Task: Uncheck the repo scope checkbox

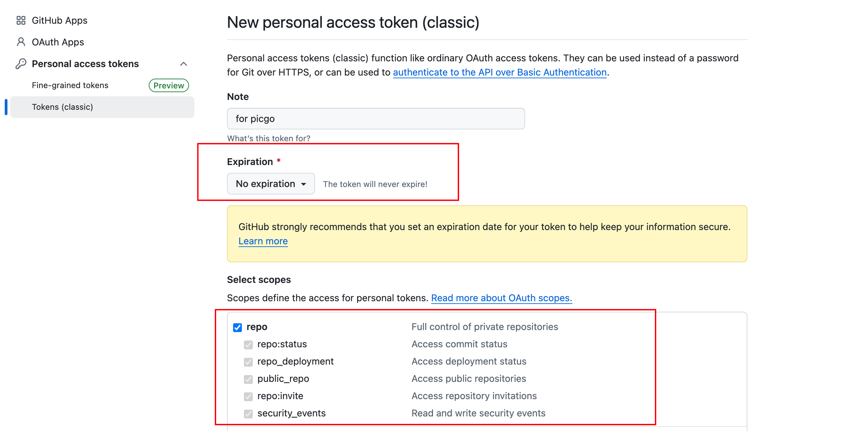Action: point(237,327)
